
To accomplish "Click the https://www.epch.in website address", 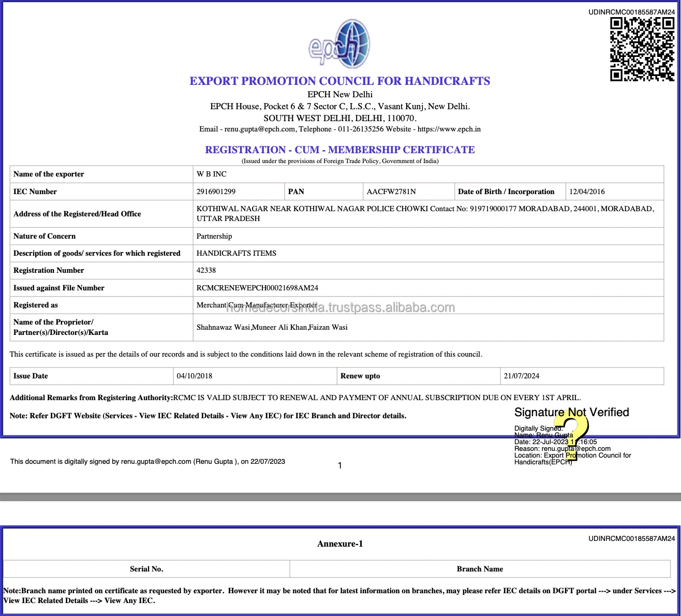I will click(449, 129).
